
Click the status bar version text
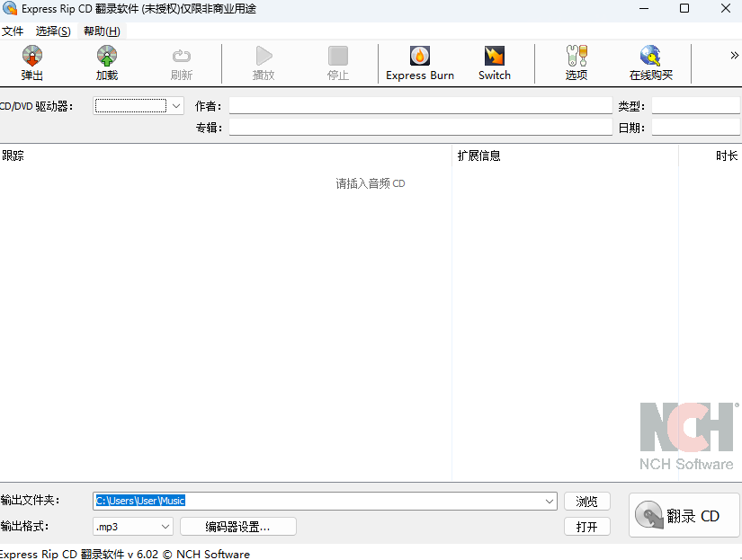124,554
